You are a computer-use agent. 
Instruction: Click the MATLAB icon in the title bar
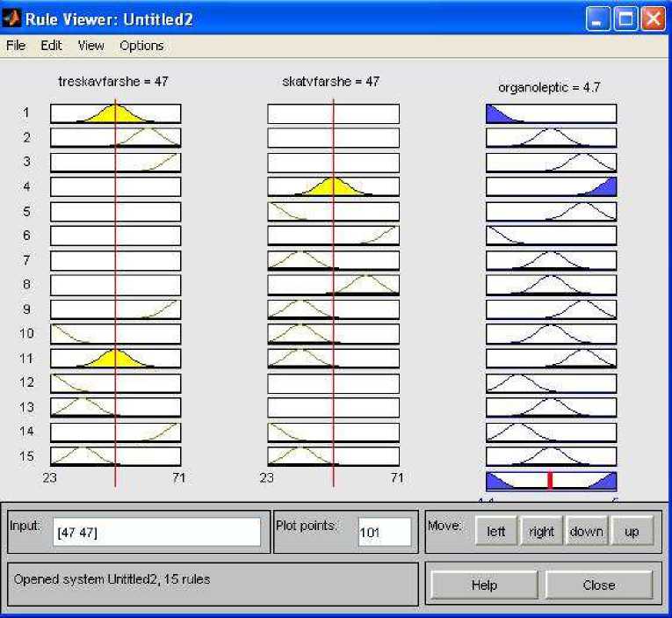12,18
